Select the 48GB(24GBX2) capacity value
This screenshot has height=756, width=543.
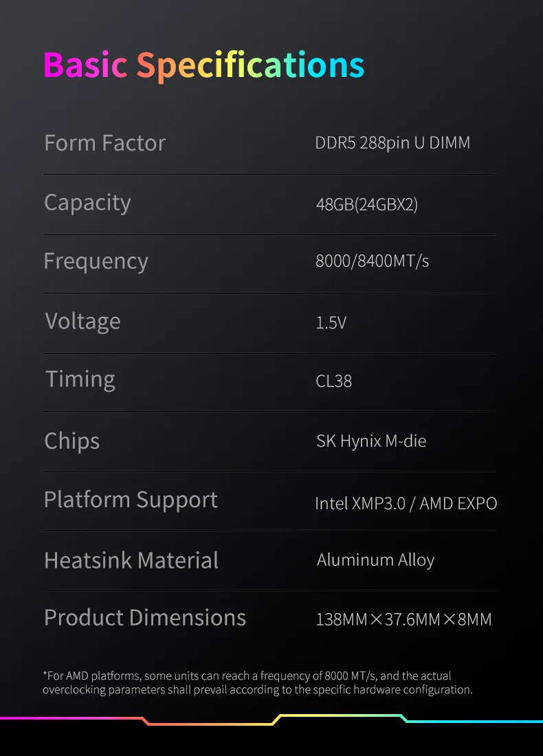coord(366,205)
